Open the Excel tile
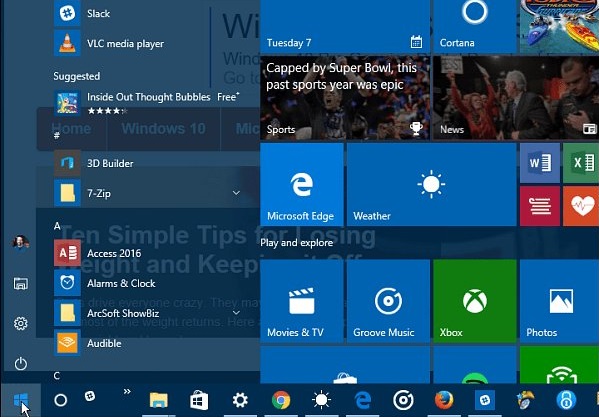Viewport: 599px width, 417px height. pyautogui.click(x=581, y=163)
